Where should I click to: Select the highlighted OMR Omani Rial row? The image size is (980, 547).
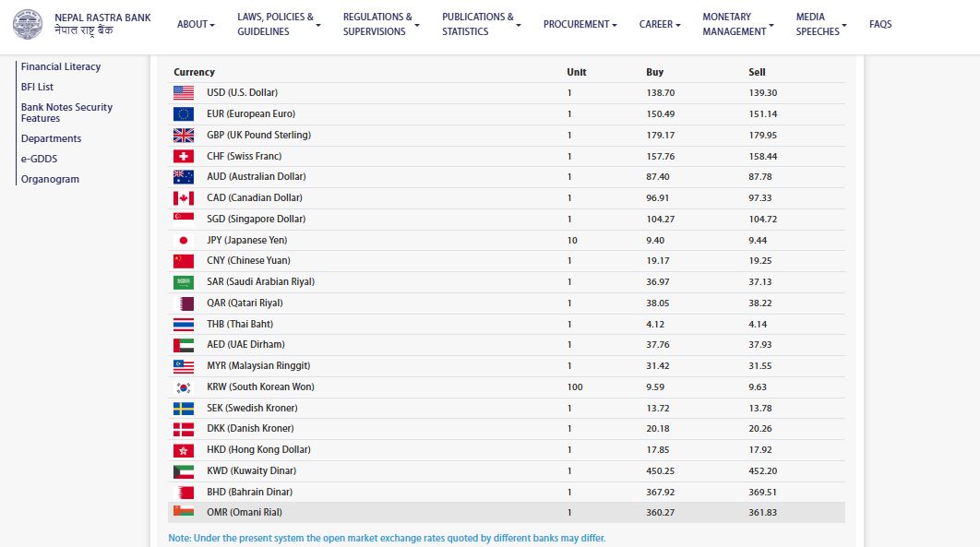coord(506,512)
